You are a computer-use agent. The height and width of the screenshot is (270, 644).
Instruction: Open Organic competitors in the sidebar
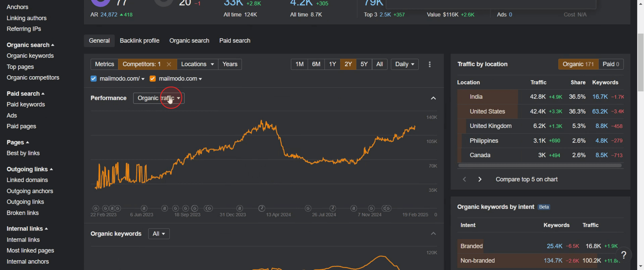tap(33, 78)
